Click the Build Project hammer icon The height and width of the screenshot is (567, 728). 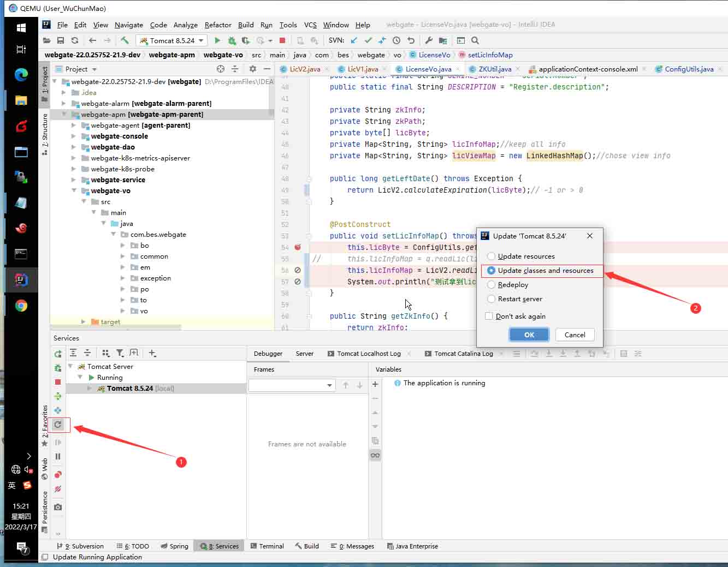tap(125, 40)
